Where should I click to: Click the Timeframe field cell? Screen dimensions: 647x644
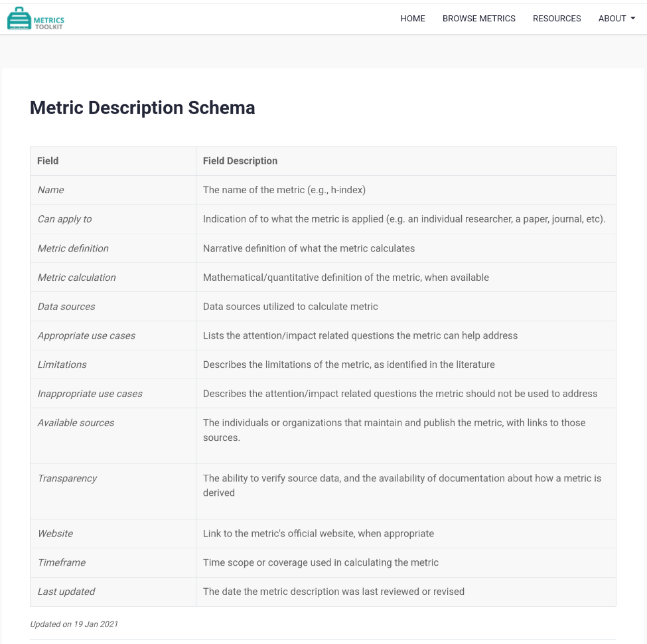[x=62, y=562]
